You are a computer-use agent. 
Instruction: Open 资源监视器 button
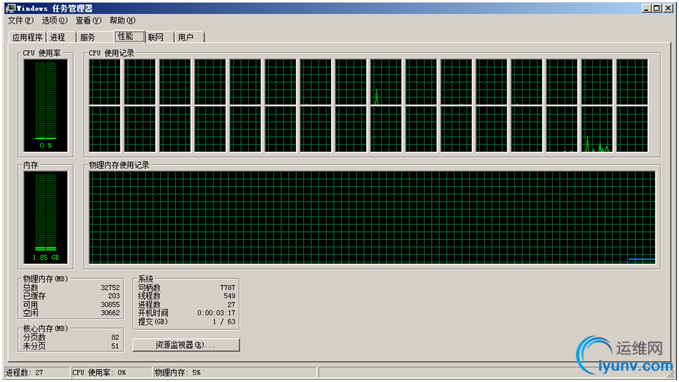click(x=186, y=345)
